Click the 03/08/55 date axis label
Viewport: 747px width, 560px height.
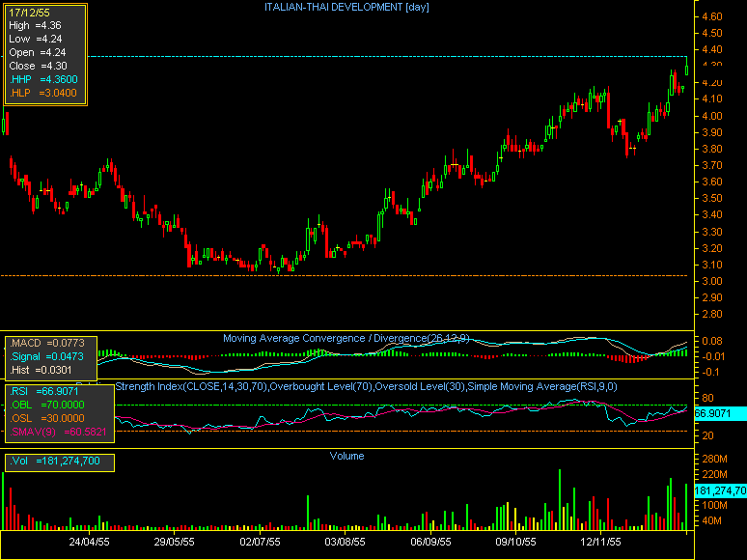[345, 542]
